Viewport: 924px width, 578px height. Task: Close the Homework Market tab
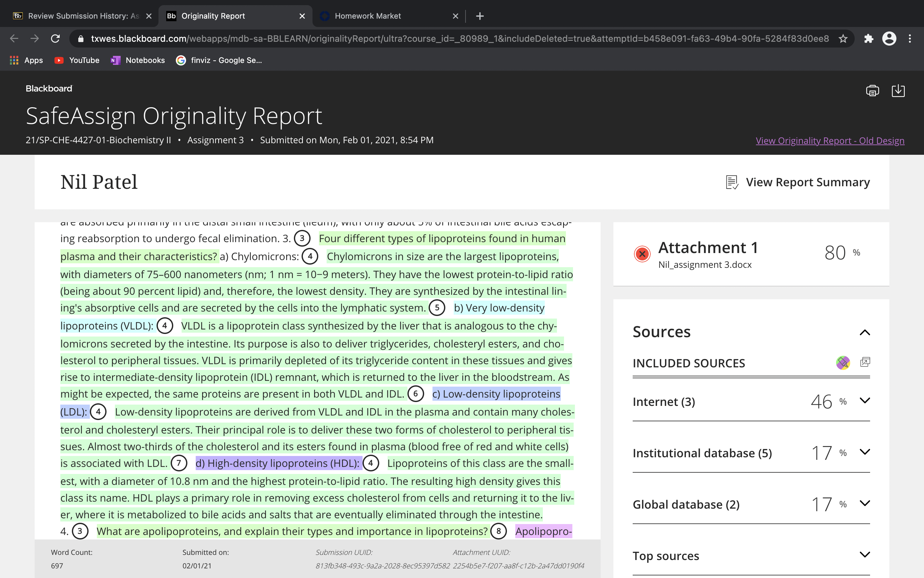(455, 16)
